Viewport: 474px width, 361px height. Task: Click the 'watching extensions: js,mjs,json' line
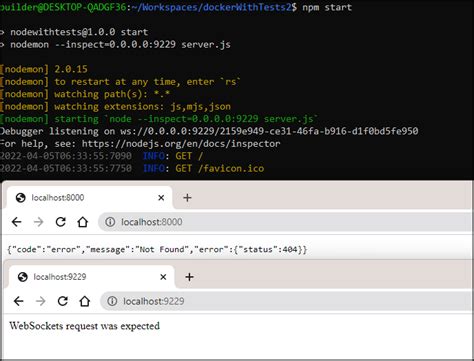[x=115, y=107]
